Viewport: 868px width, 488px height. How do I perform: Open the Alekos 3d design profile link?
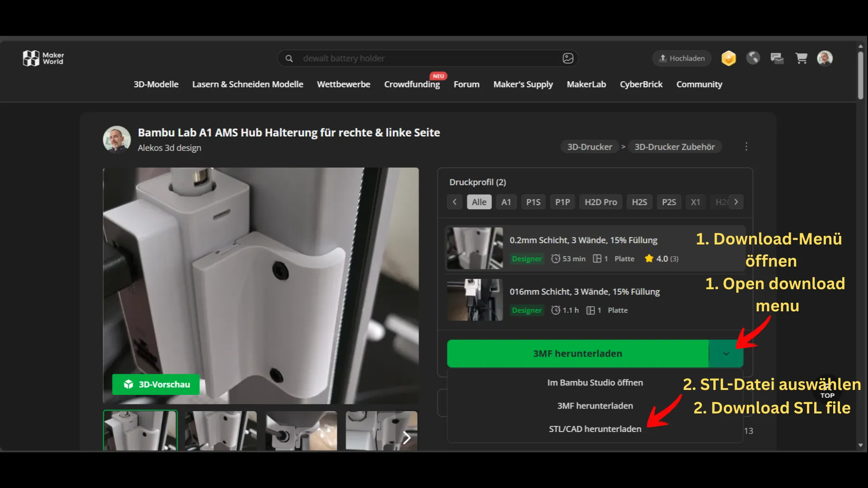click(170, 148)
